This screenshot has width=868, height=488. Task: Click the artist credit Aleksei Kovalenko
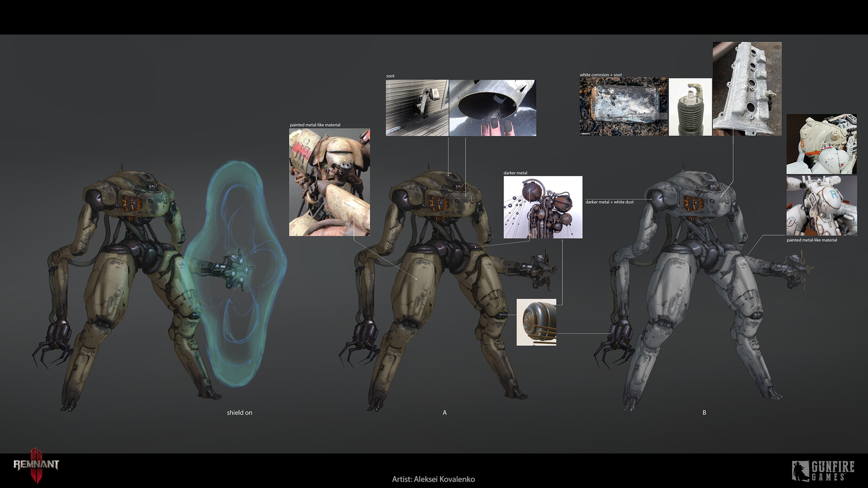[434, 479]
